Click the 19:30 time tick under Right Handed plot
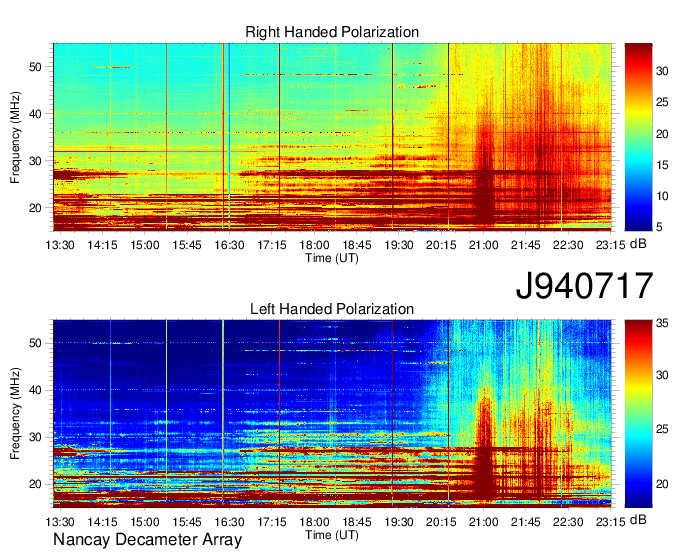The image size is (680, 552). (399, 245)
